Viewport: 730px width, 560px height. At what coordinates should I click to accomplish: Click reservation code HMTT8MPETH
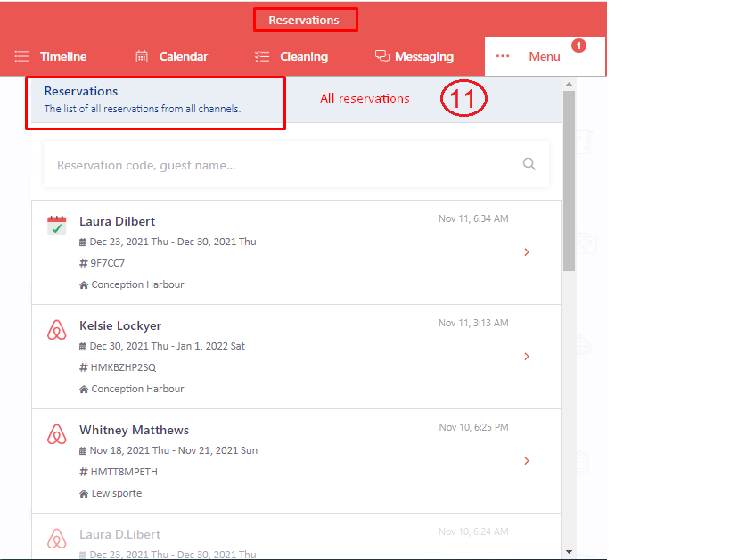[124, 472]
